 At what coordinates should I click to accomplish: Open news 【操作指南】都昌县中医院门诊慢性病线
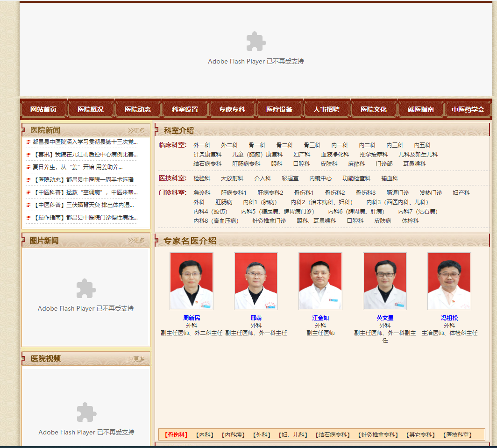[85, 218]
